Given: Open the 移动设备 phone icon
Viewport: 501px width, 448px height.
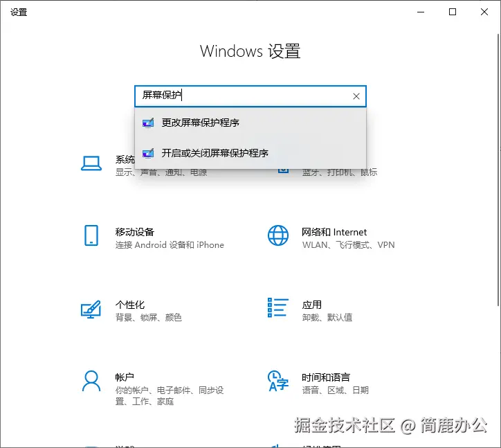Looking at the screenshot, I should coord(91,235).
